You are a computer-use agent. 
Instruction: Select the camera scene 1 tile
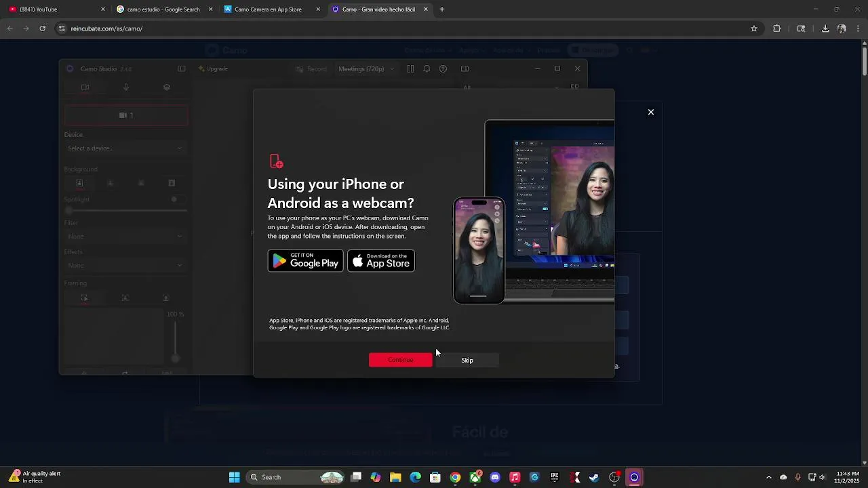point(126,115)
